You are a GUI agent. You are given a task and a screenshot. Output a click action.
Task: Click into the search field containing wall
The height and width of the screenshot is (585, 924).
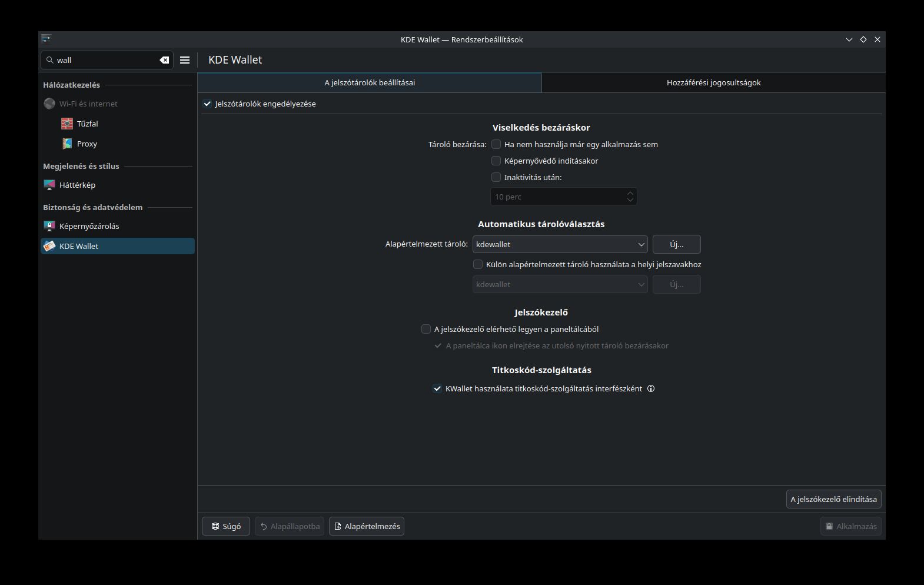click(106, 60)
